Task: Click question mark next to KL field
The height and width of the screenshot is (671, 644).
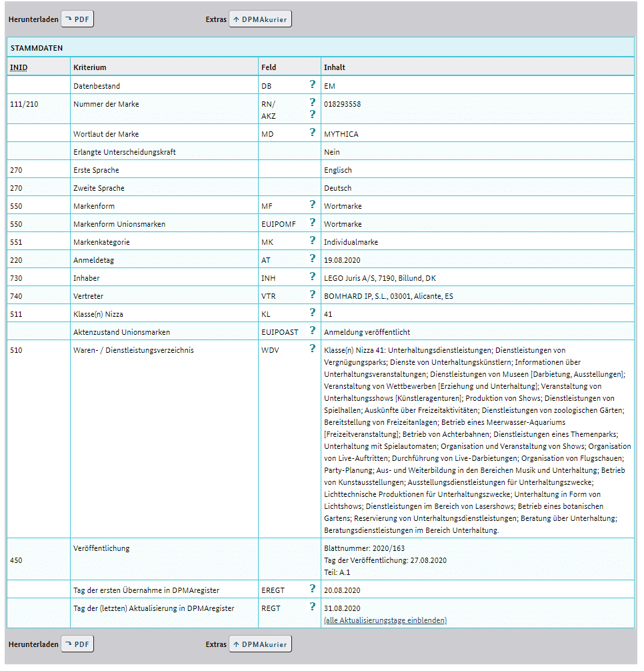Action: coord(313,312)
